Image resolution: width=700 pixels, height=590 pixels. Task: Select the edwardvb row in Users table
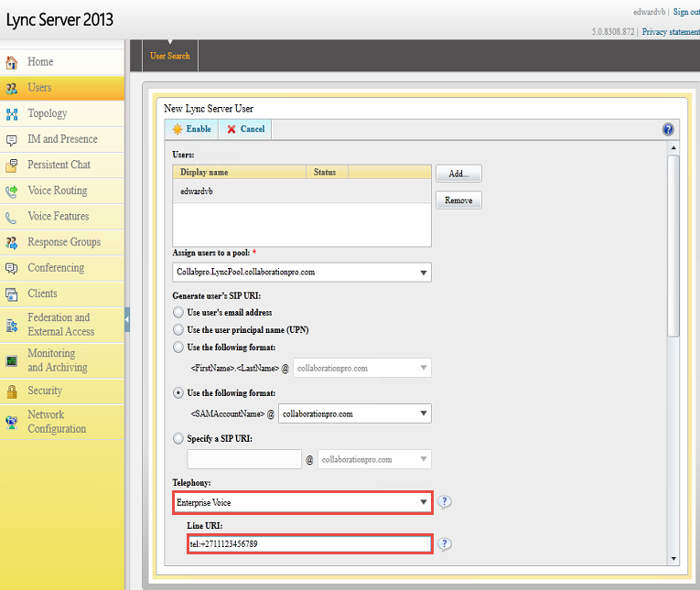(x=302, y=191)
